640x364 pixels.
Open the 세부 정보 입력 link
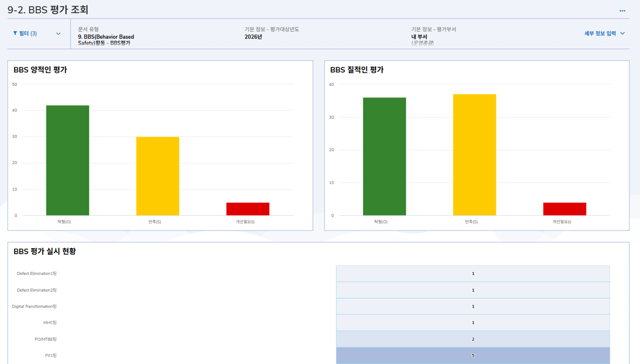600,33
